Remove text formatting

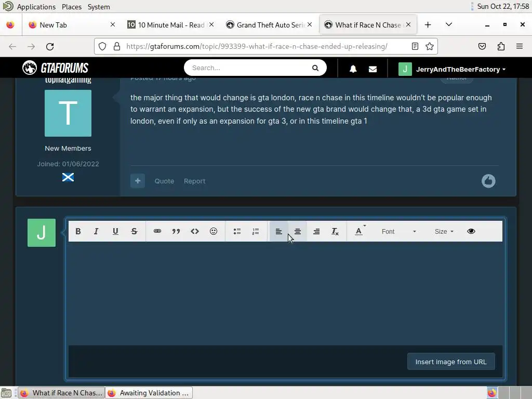click(x=335, y=231)
